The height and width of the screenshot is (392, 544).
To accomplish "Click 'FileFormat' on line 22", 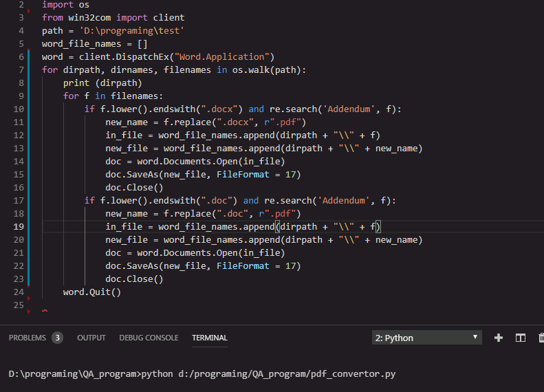I will 243,266.
